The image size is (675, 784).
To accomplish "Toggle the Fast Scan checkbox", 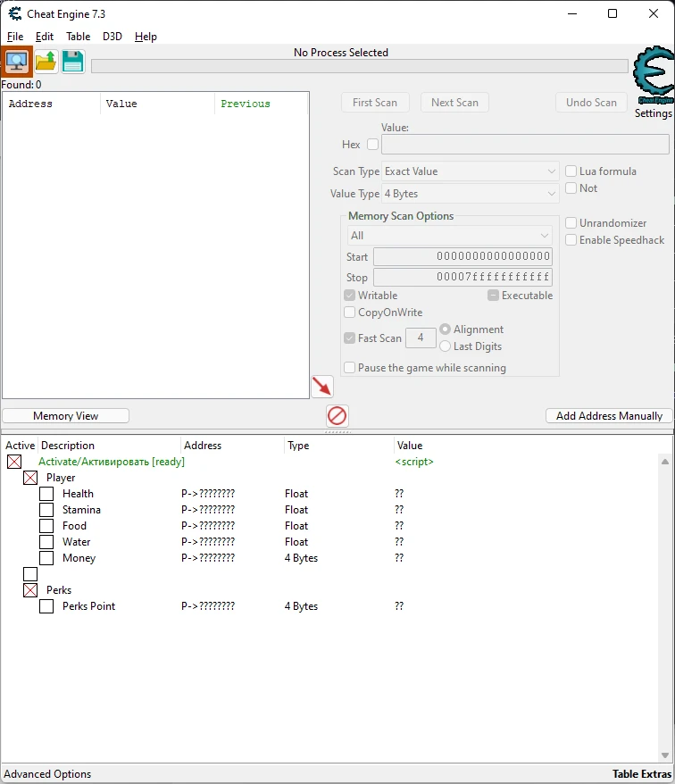I will pos(349,338).
